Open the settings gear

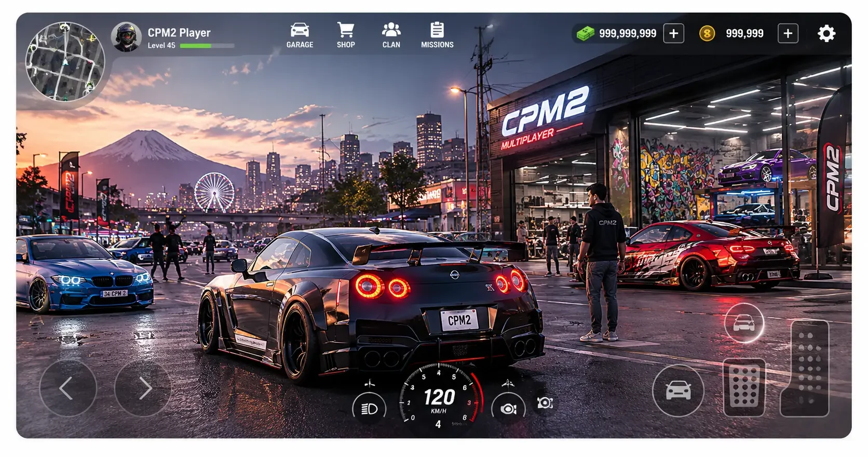pos(826,34)
